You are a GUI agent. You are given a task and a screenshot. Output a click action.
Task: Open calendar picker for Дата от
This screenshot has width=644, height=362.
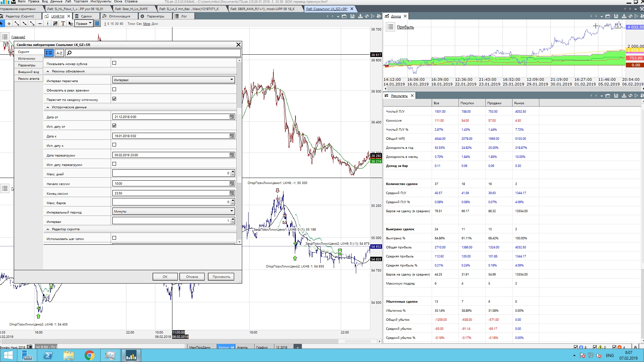coord(232,117)
